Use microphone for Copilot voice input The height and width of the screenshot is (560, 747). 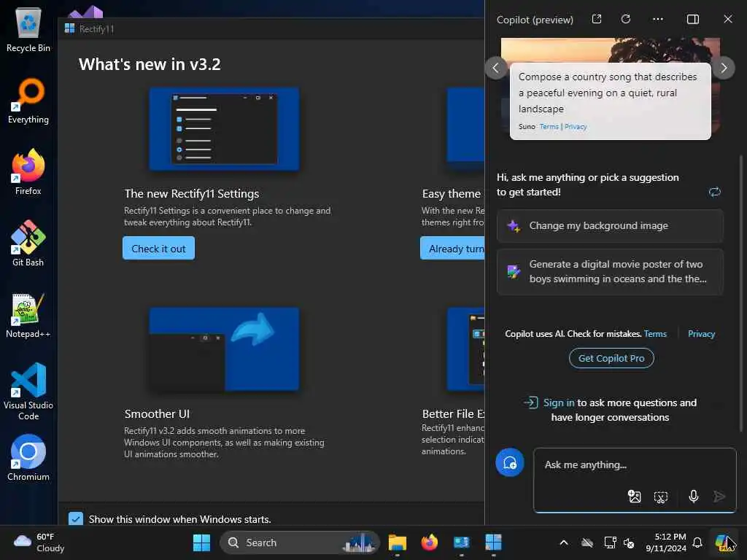(694, 497)
